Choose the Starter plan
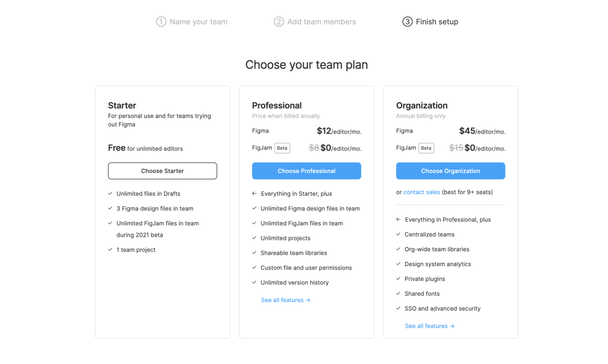608x364 pixels. (x=162, y=171)
